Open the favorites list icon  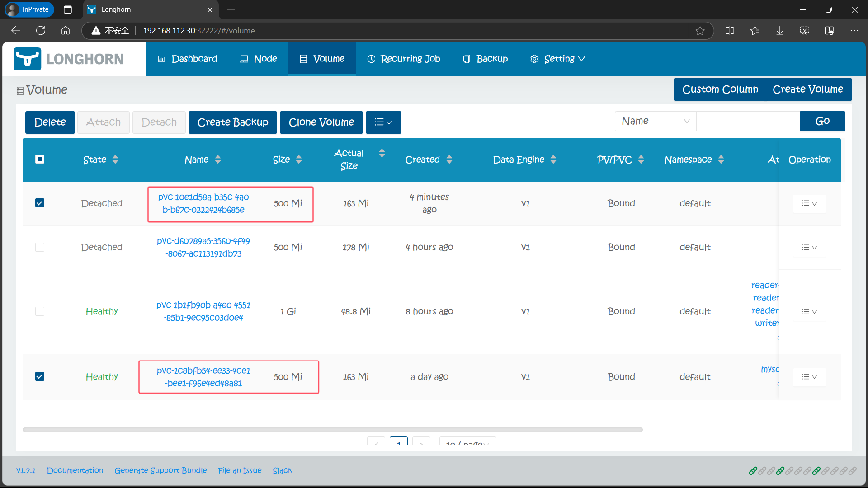pos(755,31)
